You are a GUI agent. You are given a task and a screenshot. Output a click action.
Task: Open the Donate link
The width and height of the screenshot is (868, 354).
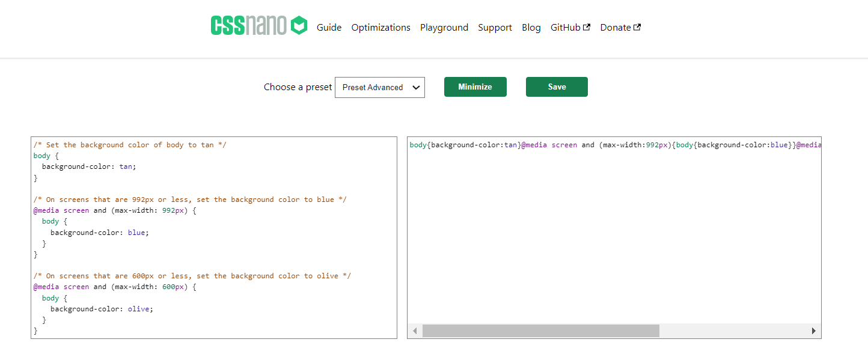click(616, 27)
